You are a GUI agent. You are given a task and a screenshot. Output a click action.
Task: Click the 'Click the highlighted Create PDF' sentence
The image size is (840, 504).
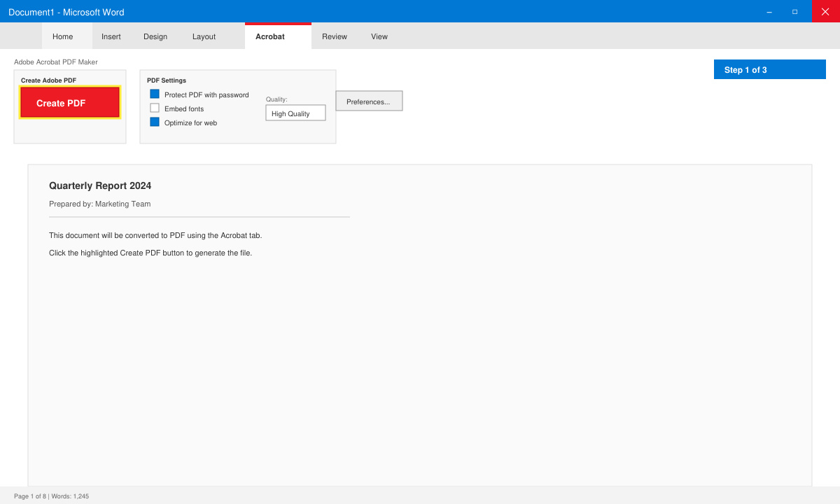tap(150, 253)
